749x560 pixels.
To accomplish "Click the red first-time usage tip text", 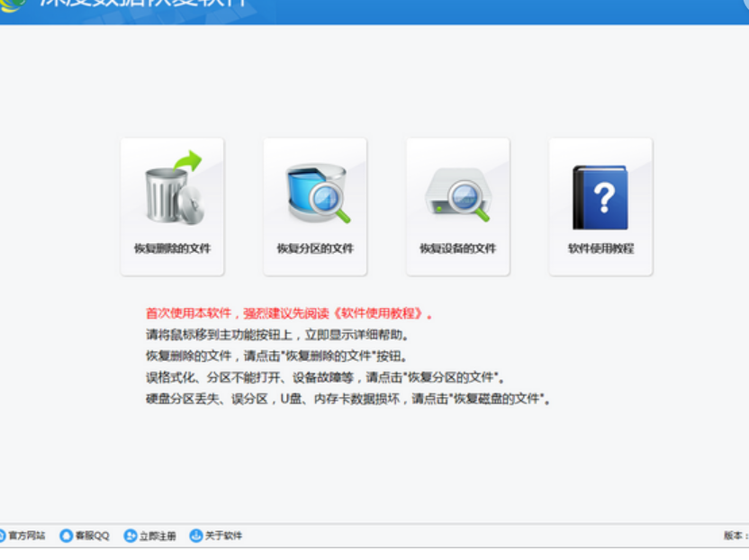I will [290, 314].
